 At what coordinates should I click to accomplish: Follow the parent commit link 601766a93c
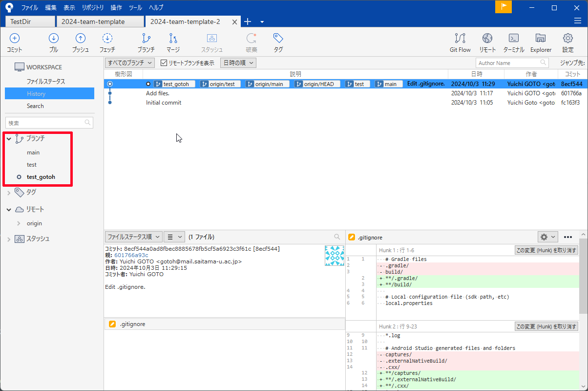point(131,255)
